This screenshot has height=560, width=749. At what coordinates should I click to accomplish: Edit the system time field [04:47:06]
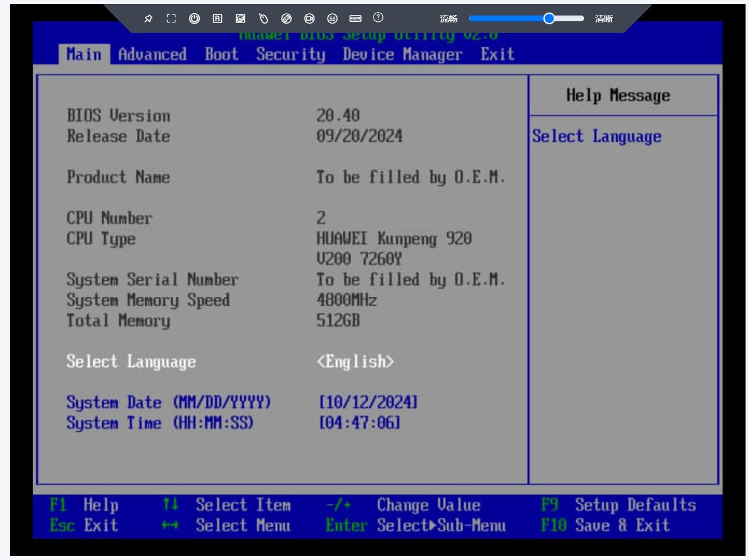pos(360,423)
